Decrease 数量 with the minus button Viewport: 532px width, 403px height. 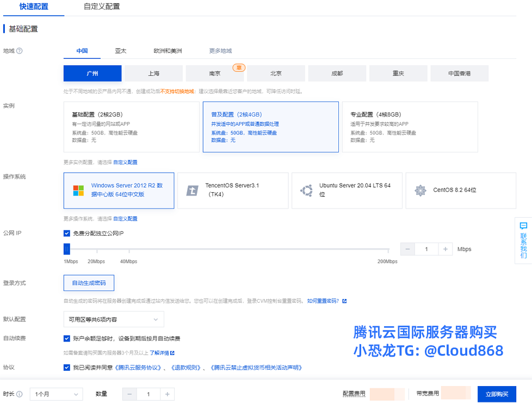coord(129,394)
